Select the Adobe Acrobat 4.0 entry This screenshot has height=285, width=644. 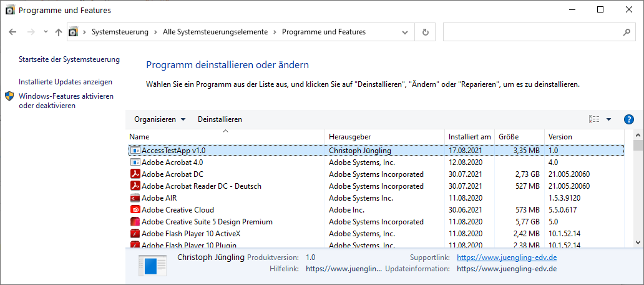[376, 162]
